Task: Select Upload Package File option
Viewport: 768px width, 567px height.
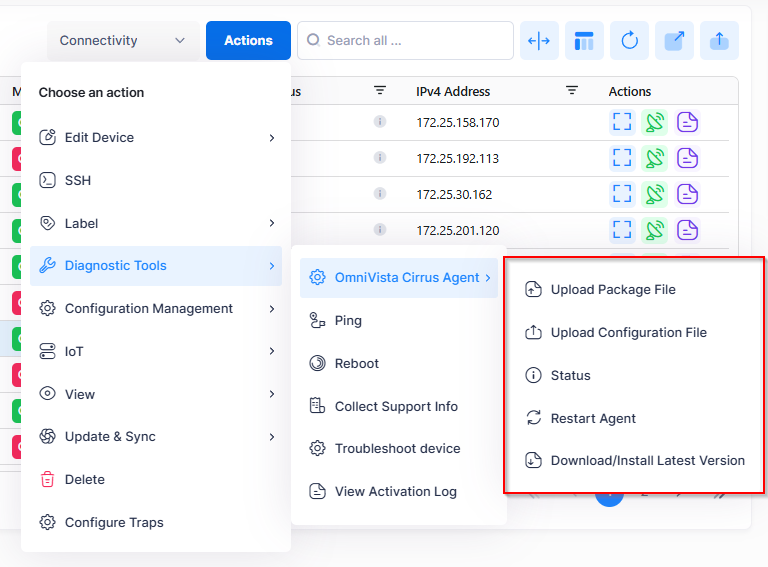Action: point(613,290)
